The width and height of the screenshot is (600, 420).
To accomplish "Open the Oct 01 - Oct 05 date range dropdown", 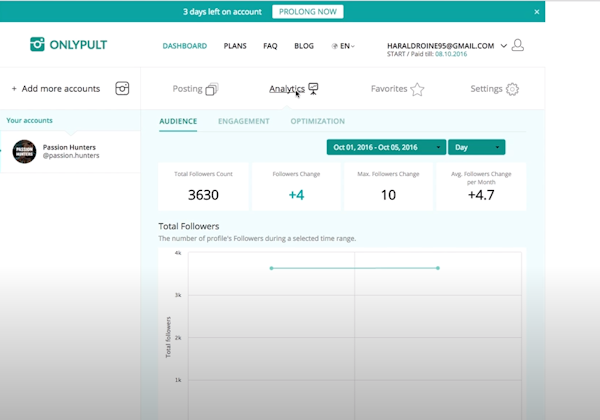I will tap(386, 147).
